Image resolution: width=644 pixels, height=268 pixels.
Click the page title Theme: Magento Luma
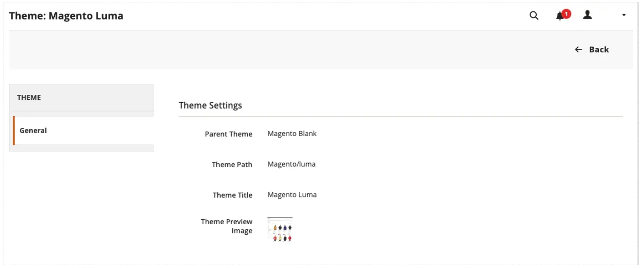(x=66, y=16)
